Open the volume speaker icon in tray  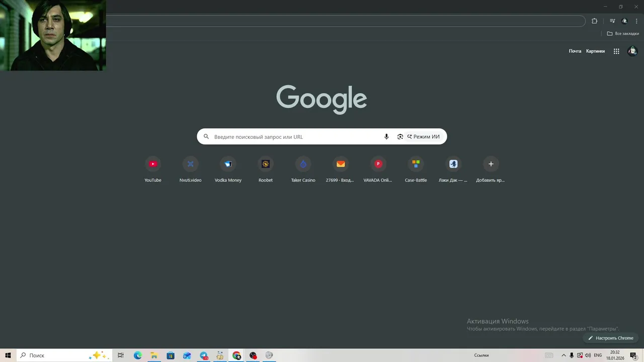click(x=588, y=355)
